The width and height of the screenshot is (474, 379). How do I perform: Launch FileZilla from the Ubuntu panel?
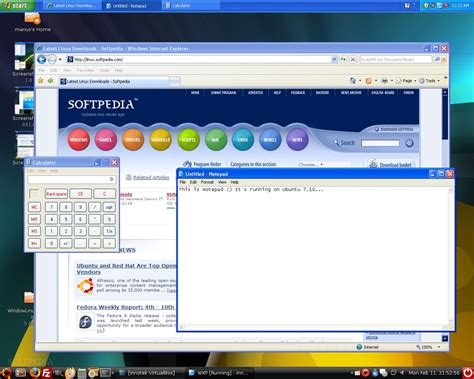(46, 373)
